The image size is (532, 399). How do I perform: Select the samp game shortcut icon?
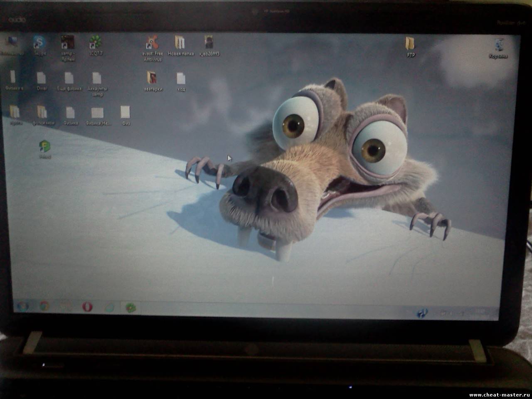(x=68, y=42)
